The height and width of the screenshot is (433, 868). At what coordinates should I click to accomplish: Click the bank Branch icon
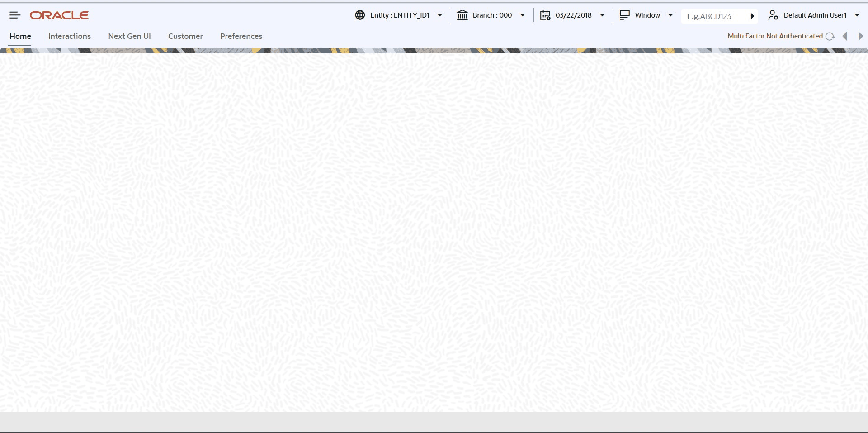click(462, 15)
